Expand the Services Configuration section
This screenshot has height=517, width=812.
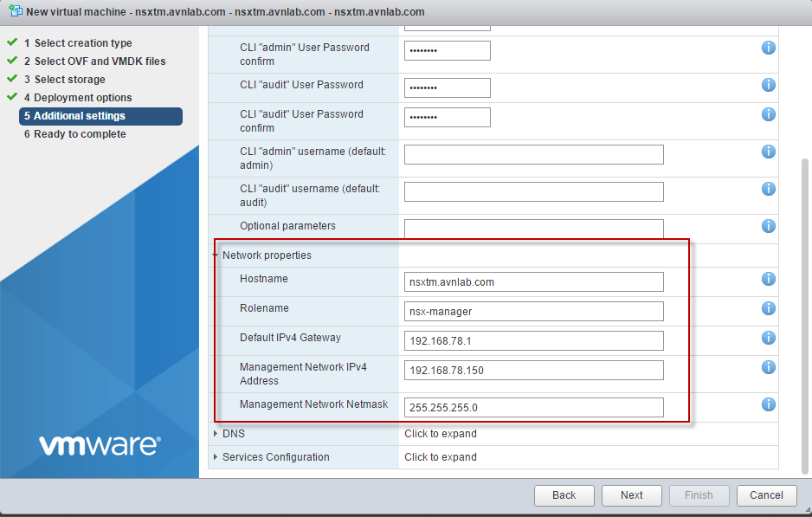point(216,457)
